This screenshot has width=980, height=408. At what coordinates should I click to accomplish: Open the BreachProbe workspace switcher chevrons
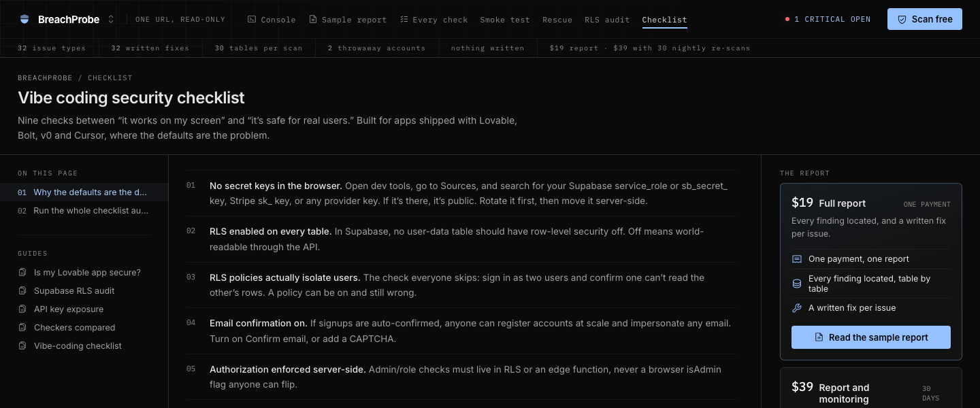pyautogui.click(x=111, y=20)
